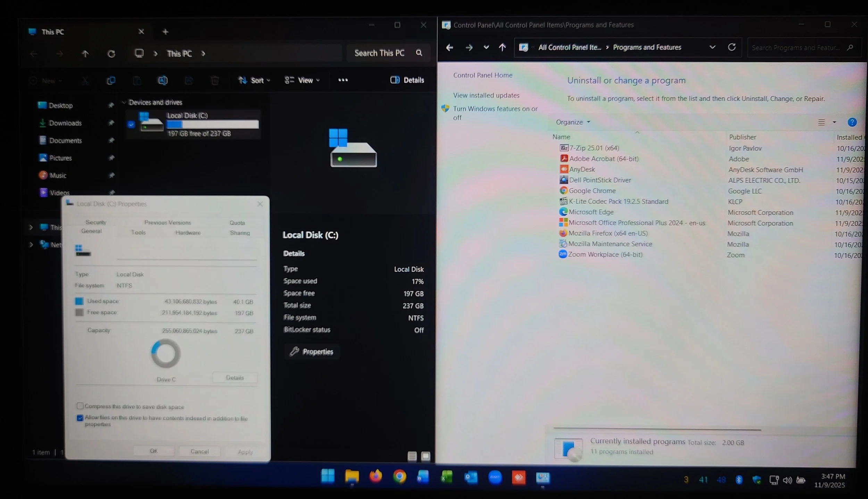Open the Security tab in disk properties

(96, 222)
